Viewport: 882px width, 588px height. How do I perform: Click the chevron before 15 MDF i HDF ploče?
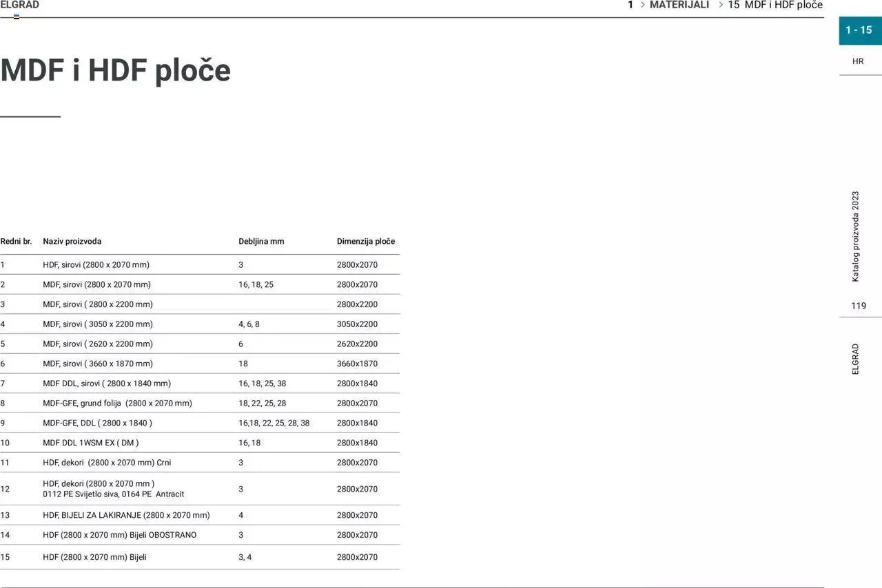pyautogui.click(x=721, y=5)
